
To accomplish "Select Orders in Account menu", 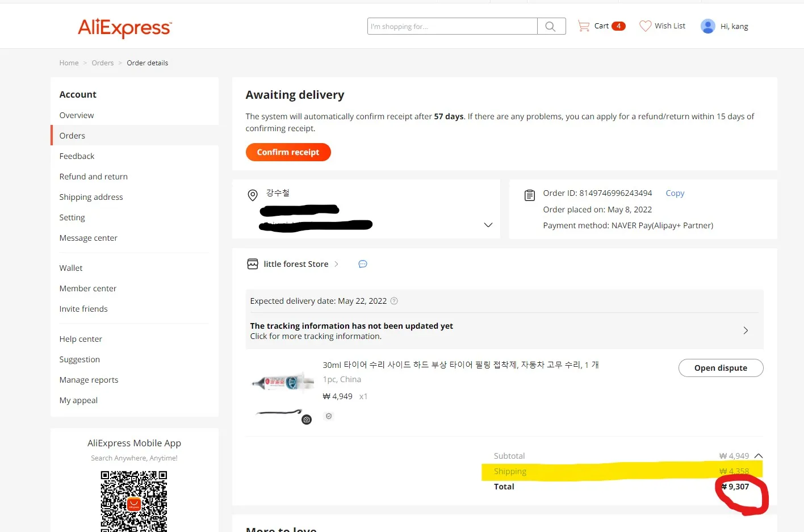I will pyautogui.click(x=72, y=136).
